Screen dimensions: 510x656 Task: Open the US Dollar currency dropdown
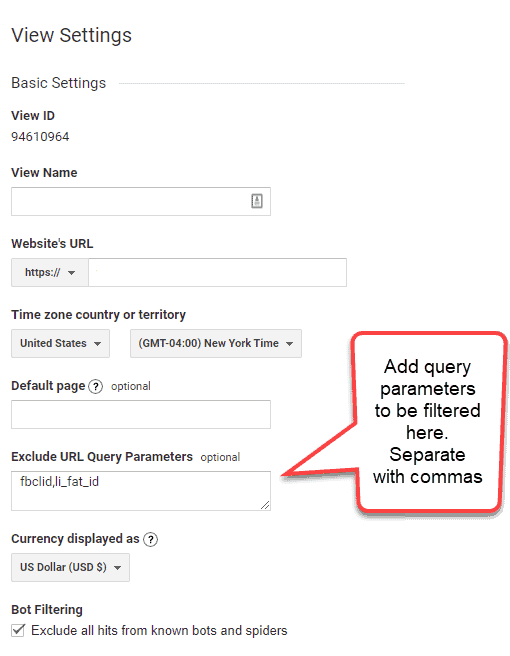coord(70,567)
